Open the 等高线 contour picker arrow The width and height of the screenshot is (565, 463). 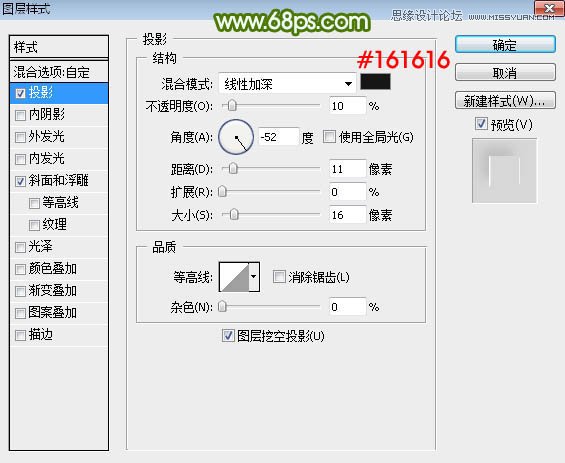[254, 277]
